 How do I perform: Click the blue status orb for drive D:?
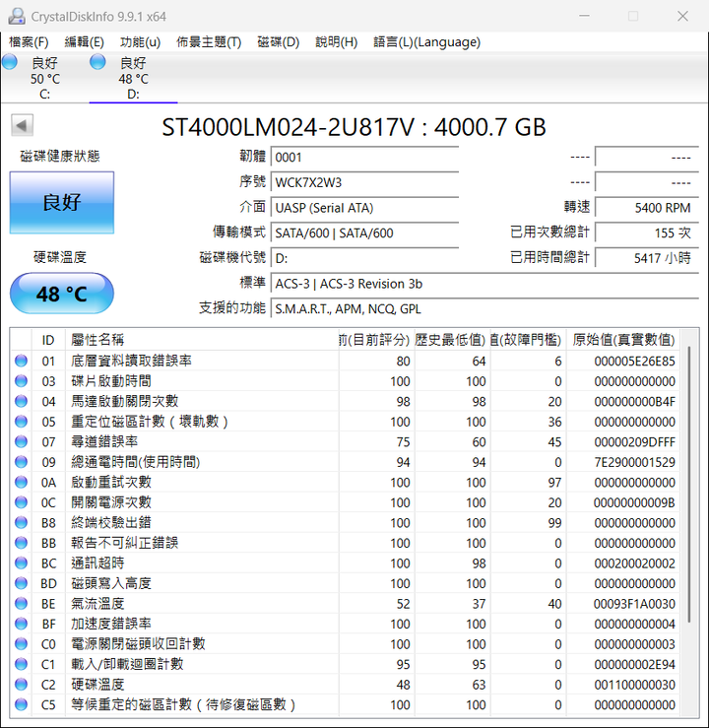(97, 62)
